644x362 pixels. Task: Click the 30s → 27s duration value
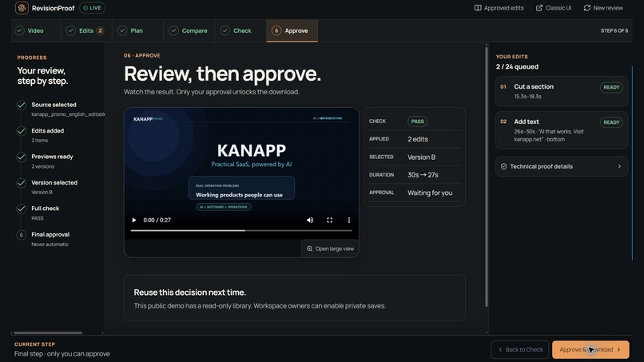click(x=423, y=175)
